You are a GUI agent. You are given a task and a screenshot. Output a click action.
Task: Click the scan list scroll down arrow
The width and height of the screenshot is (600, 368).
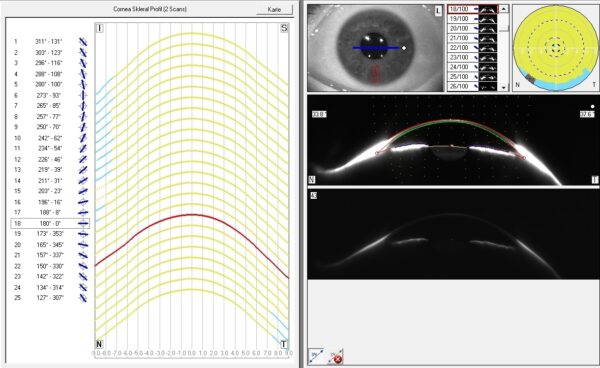click(504, 87)
